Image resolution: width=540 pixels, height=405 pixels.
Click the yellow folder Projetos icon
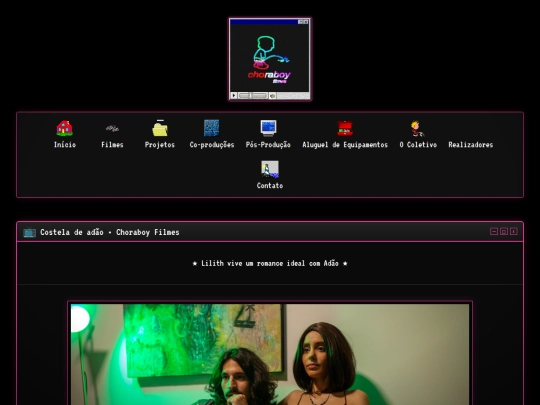(160, 128)
